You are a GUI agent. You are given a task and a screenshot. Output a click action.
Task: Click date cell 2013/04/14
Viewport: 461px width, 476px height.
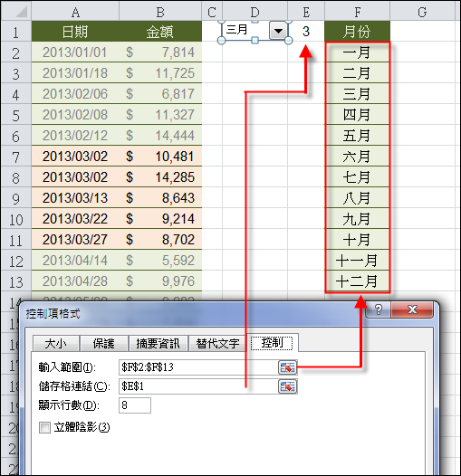(75, 260)
